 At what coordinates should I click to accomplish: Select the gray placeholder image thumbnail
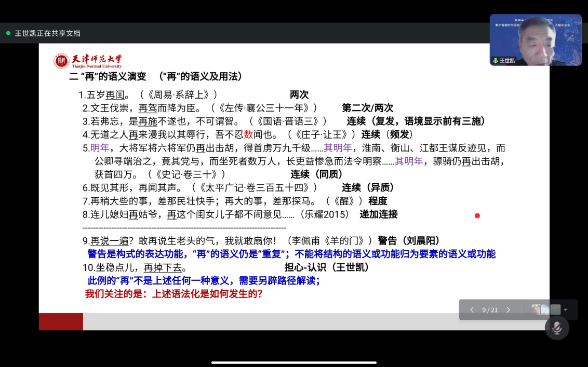[x=555, y=309]
